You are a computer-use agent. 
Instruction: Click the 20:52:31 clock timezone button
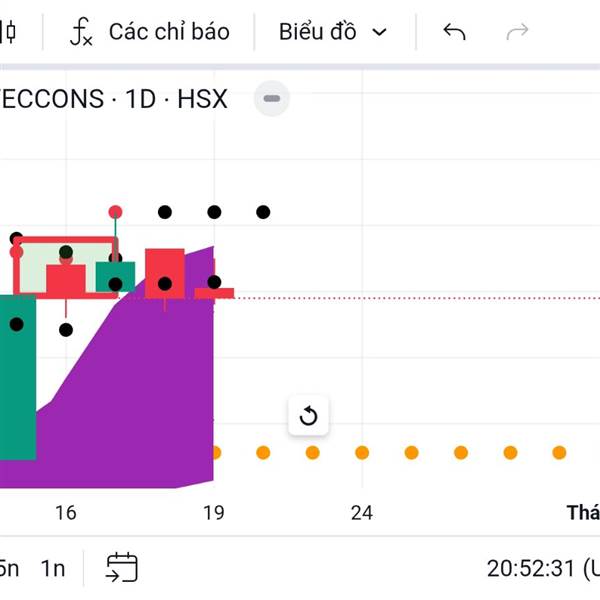point(543,568)
